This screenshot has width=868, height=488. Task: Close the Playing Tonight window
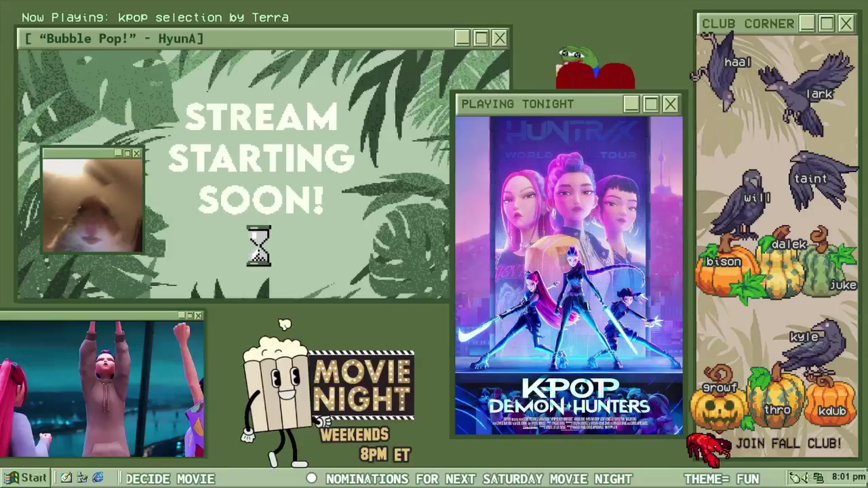click(670, 104)
